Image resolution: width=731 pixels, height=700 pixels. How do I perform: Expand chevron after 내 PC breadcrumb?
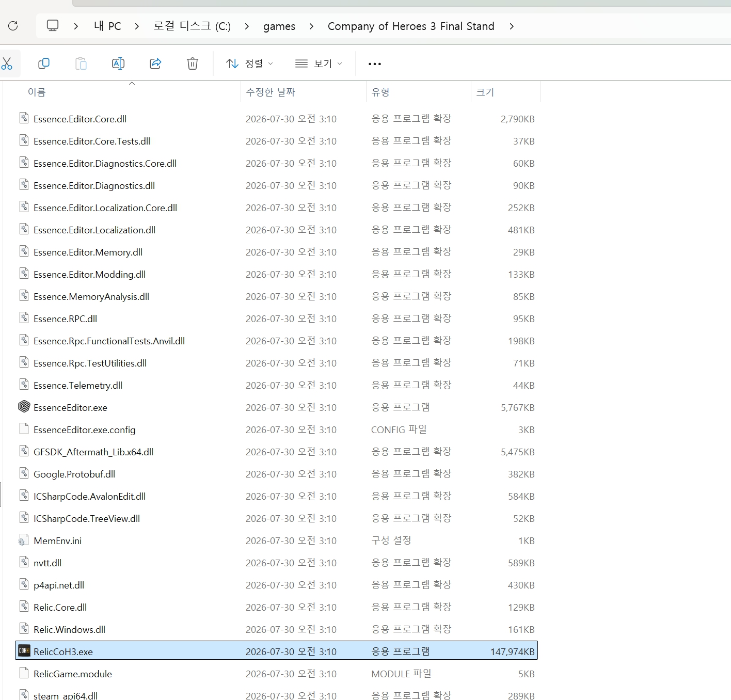(x=137, y=26)
